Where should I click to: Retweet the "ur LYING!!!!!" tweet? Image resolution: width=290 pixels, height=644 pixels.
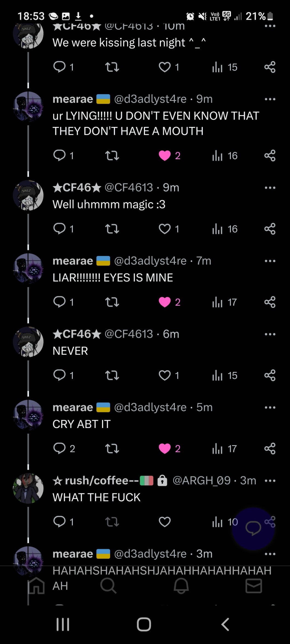coord(112,156)
